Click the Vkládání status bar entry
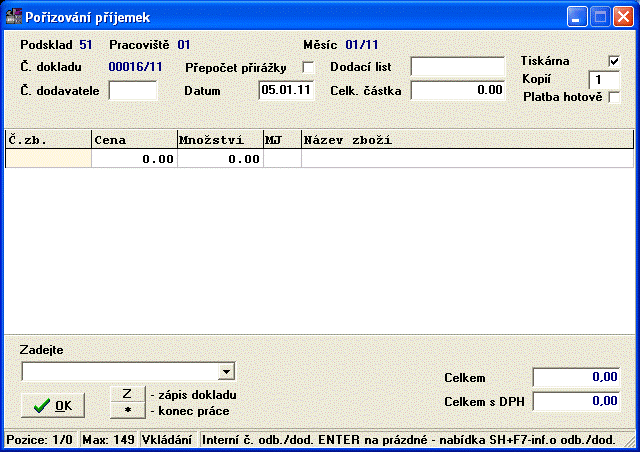 coord(167,440)
